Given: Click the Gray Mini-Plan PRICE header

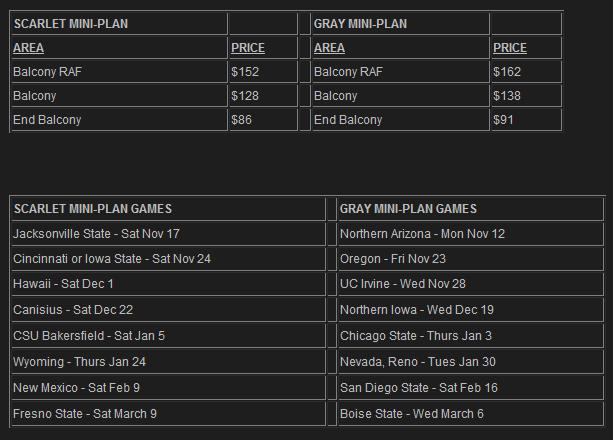Looking at the screenshot, I should [x=510, y=48].
